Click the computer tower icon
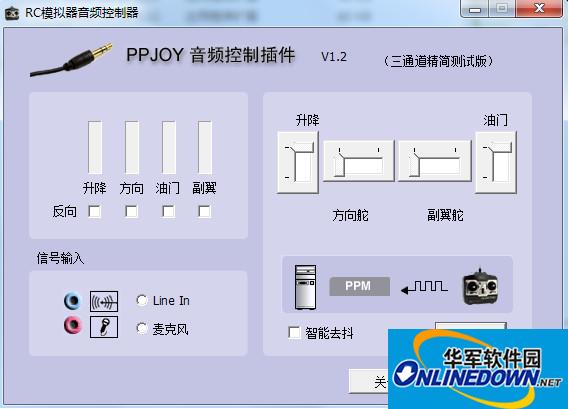The height and width of the screenshot is (409, 568). click(305, 287)
